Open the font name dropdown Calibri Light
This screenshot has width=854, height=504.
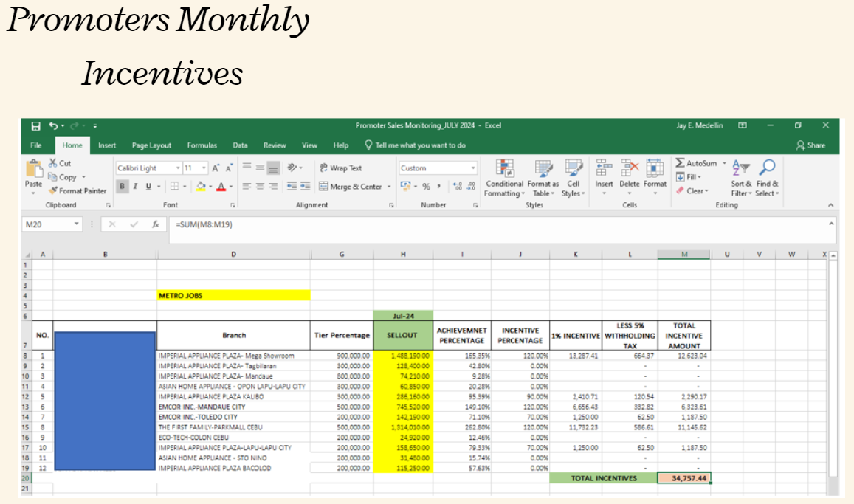(178, 168)
